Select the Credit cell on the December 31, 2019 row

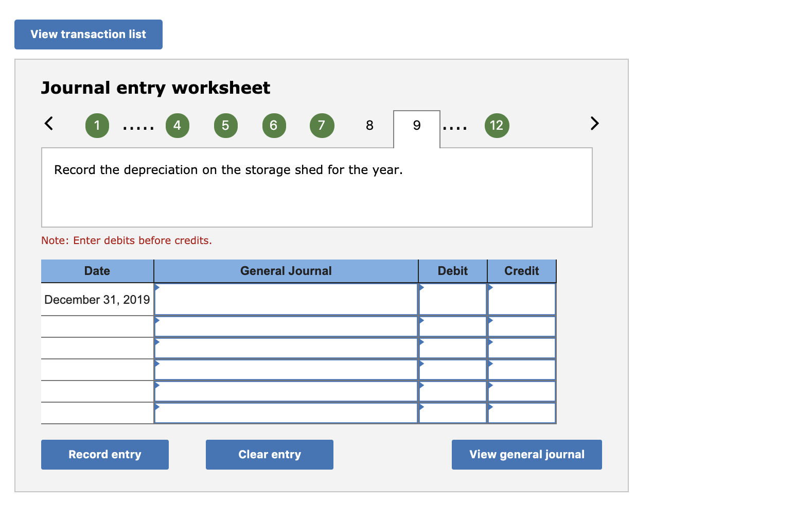click(522, 300)
